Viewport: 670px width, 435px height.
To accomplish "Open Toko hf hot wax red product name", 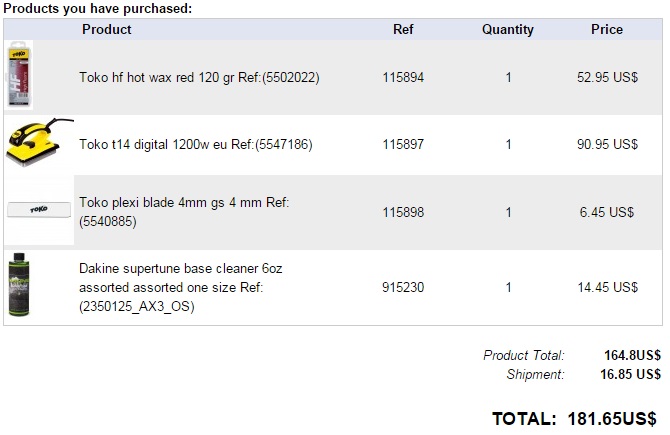I will 199,77.
